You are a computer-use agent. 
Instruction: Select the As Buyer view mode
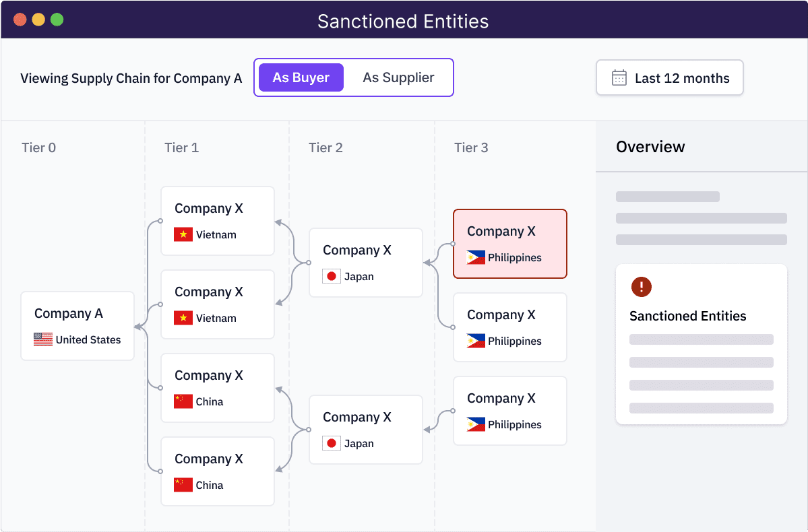pyautogui.click(x=301, y=77)
